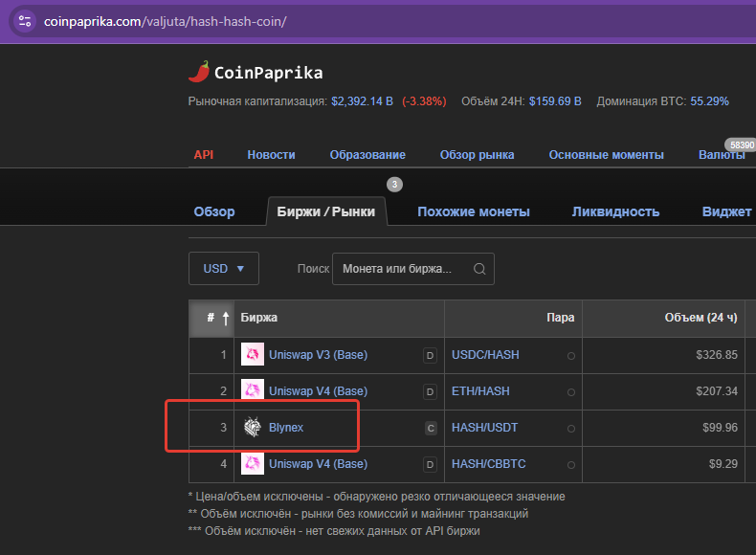Click the browser address bar URL

[165, 21]
